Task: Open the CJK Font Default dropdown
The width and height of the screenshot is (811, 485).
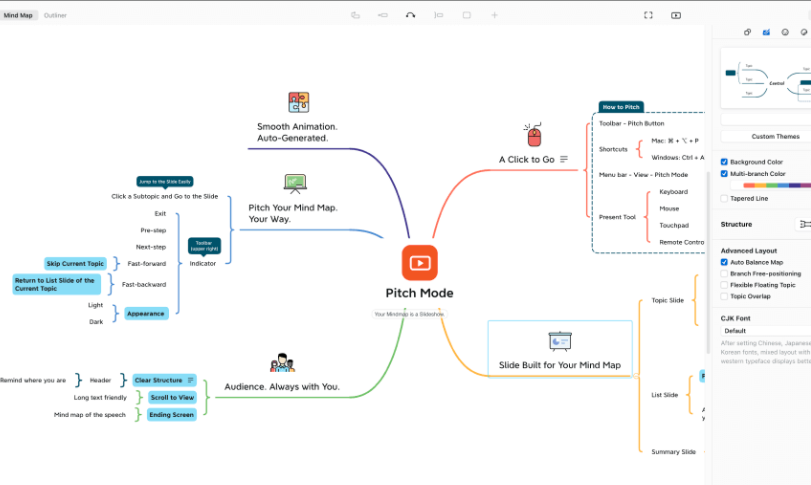Action: pyautogui.click(x=765, y=330)
